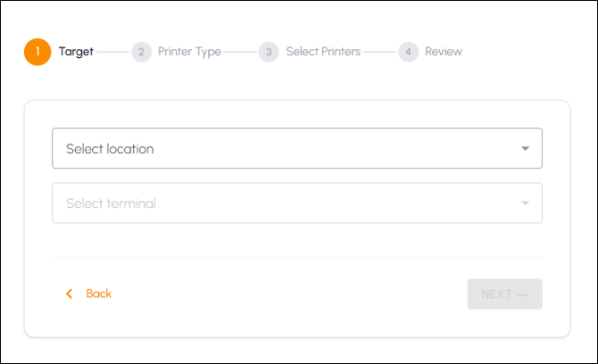Switch to the Review step label

444,52
